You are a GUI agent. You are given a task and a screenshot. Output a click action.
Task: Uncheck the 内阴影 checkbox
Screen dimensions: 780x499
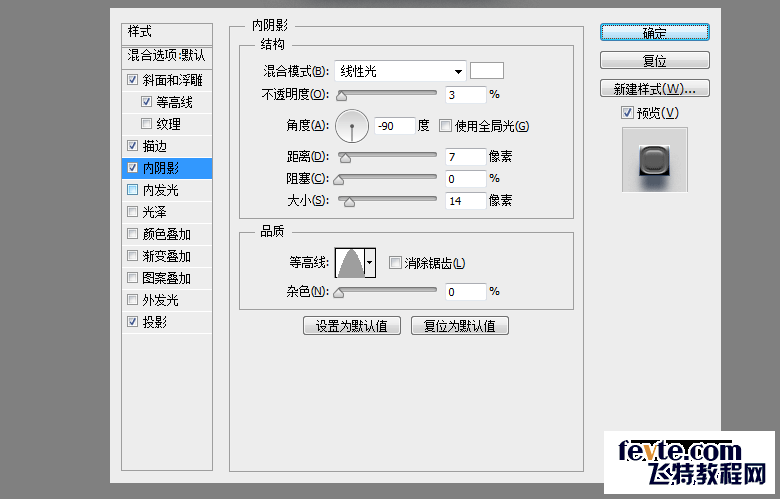click(x=132, y=168)
